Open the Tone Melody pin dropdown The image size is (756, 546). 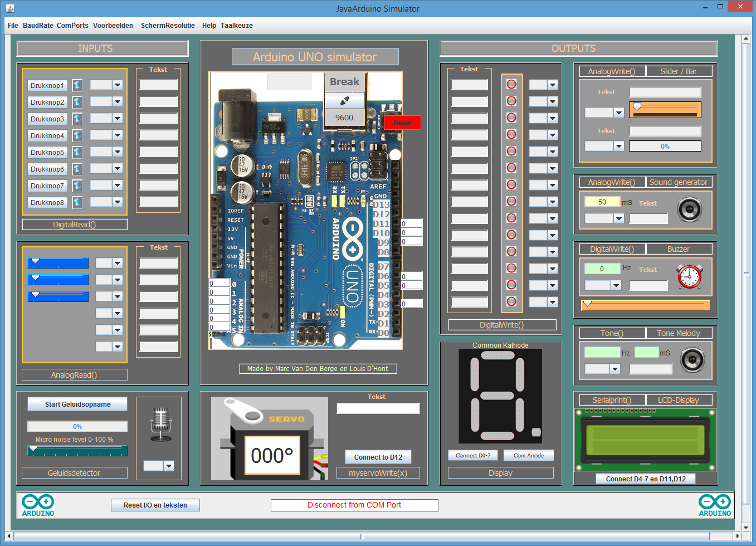pyautogui.click(x=614, y=369)
